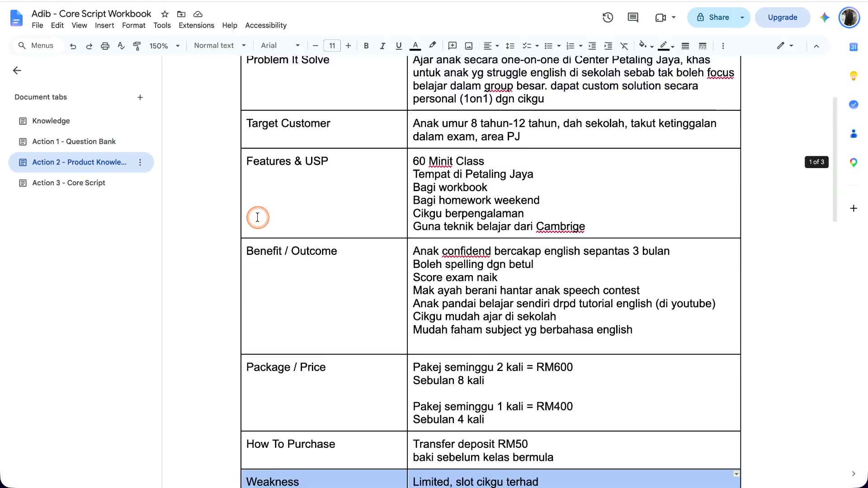Insert an image from the toolbar
The image size is (868, 488).
pos(469,46)
